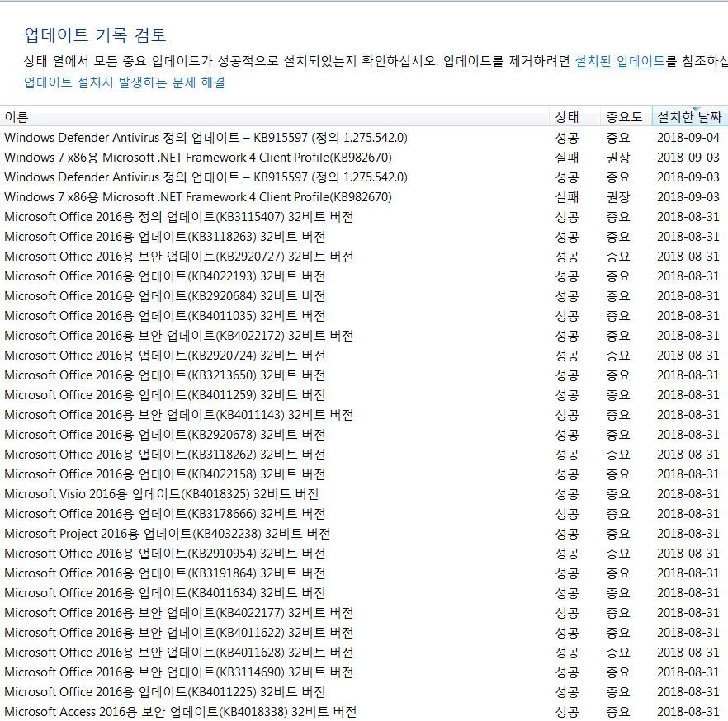Sort by the '상태' column header
The image size is (728, 721).
coord(575,116)
